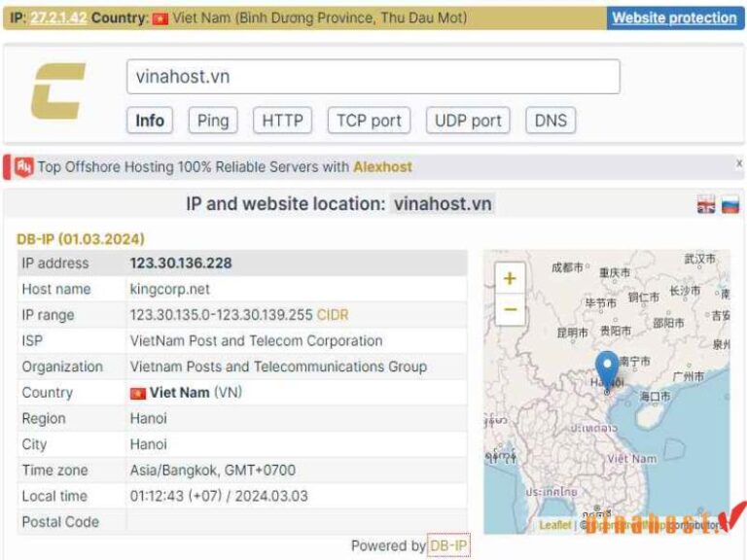Click the Vietnam flag in top bar
This screenshot has width=747, height=560.
(160, 18)
